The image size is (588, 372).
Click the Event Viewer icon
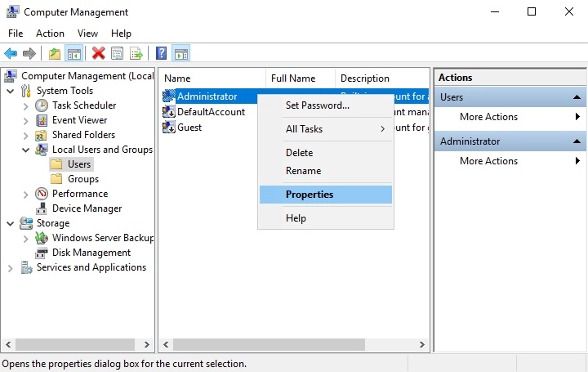click(x=42, y=120)
